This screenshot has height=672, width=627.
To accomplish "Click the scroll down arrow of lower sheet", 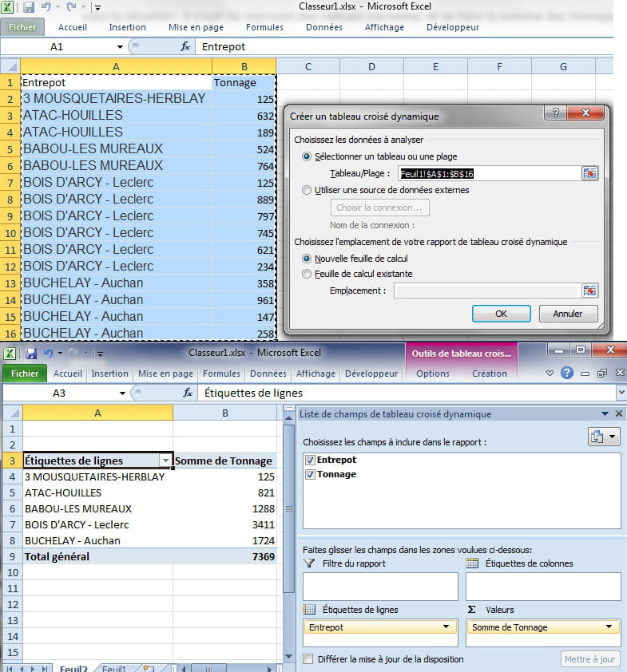I will pyautogui.click(x=288, y=656).
